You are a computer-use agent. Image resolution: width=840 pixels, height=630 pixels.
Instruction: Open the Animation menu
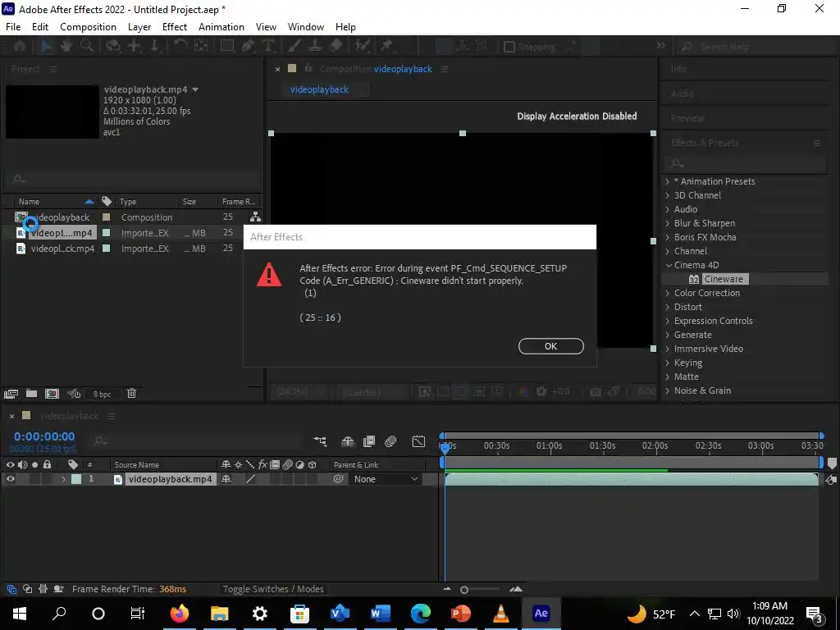(x=221, y=27)
